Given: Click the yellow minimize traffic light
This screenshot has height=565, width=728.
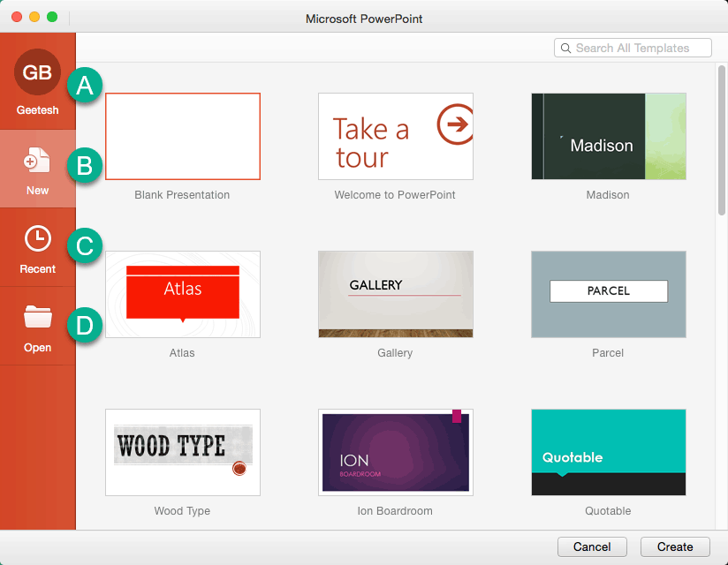Looking at the screenshot, I should click(x=35, y=16).
